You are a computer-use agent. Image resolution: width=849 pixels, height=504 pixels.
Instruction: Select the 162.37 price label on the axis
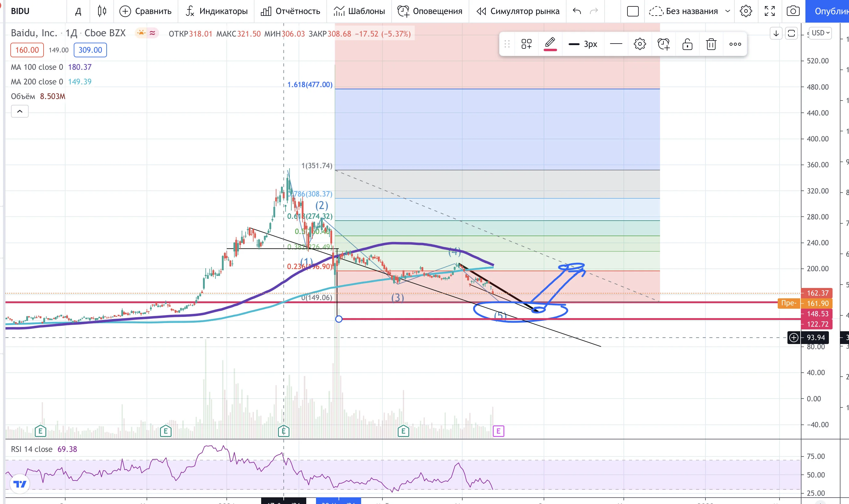[817, 293]
